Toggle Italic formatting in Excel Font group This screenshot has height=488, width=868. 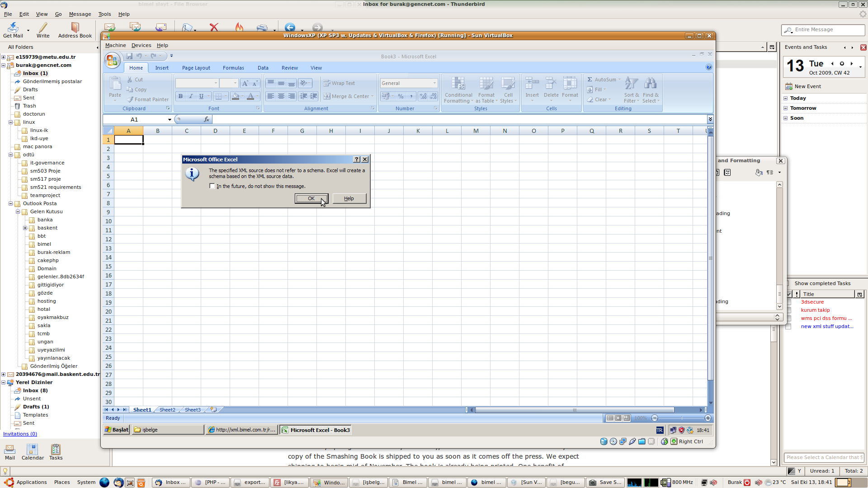(x=191, y=96)
